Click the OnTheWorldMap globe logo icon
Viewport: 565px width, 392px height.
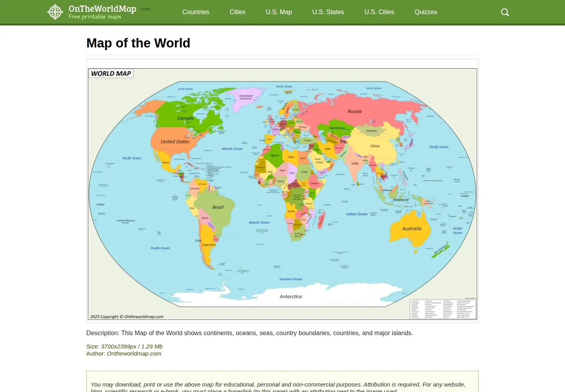click(x=55, y=12)
